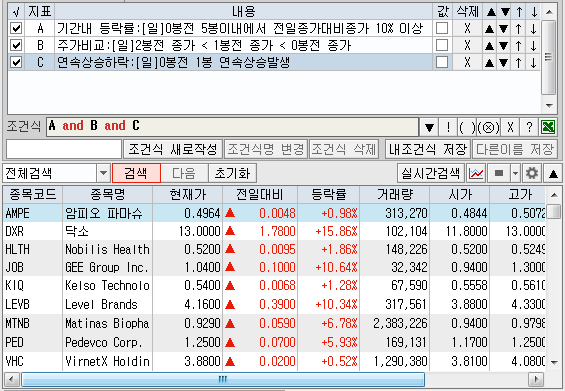
Task: Tick the 값 checkbox in row C
Action: point(442,62)
